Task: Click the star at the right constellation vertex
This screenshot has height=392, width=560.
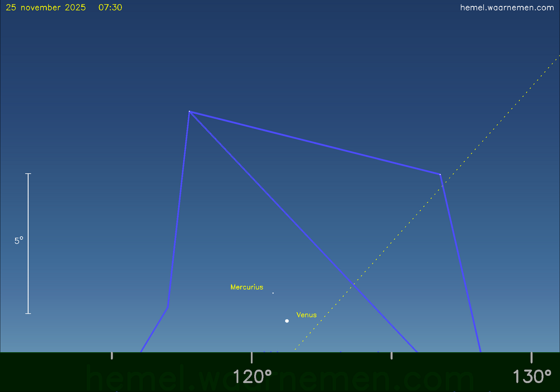Action: point(440,175)
